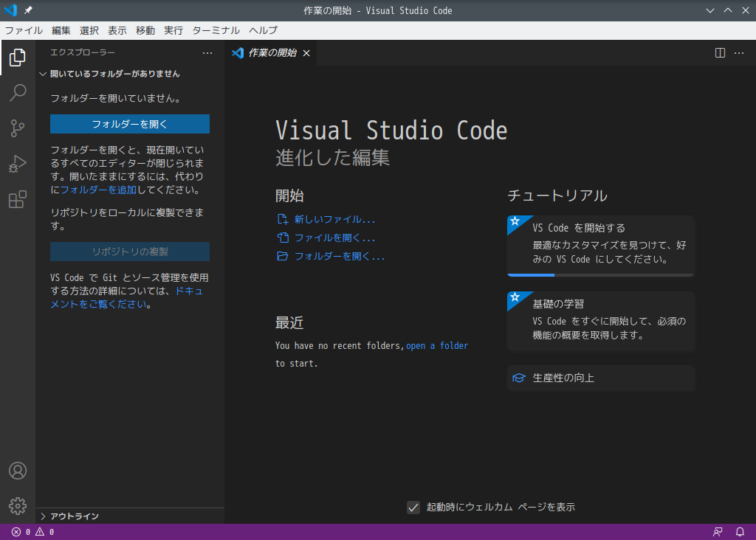Click the ファイルを開く... link
The width and height of the screenshot is (756, 540).
tap(326, 238)
